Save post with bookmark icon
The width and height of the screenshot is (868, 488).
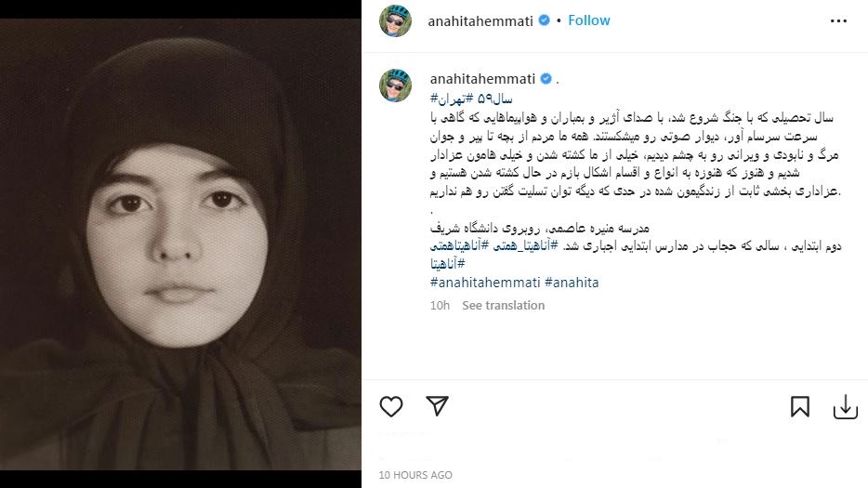800,406
